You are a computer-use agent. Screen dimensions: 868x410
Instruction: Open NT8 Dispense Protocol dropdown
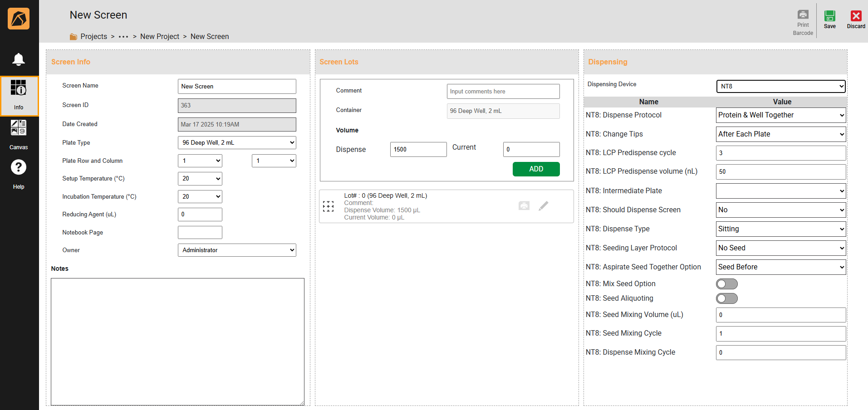(x=781, y=115)
